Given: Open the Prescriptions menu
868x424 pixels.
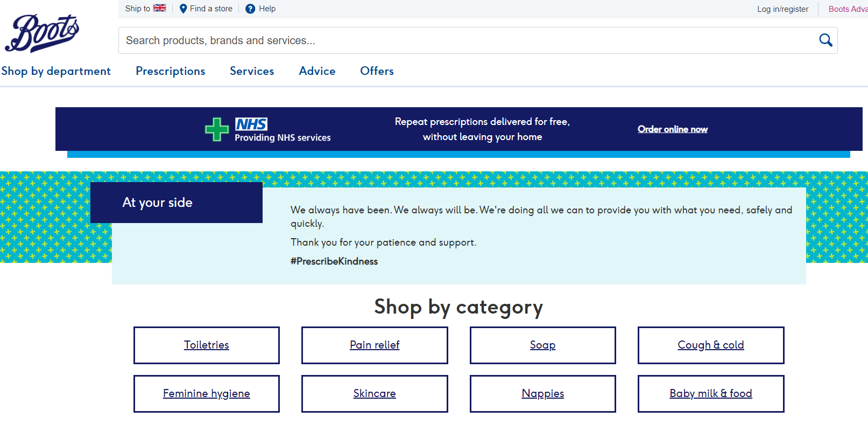Looking at the screenshot, I should point(170,71).
